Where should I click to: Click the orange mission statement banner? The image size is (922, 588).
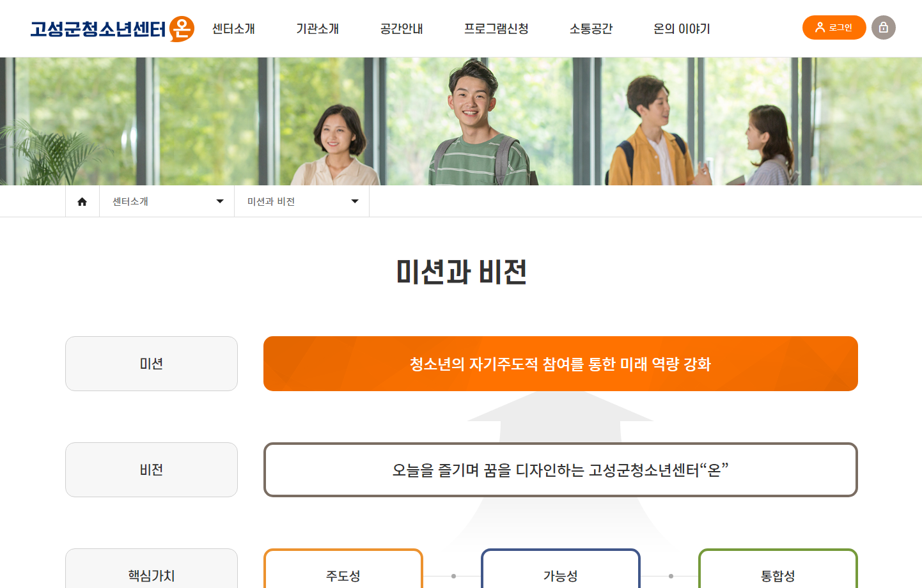pyautogui.click(x=561, y=364)
